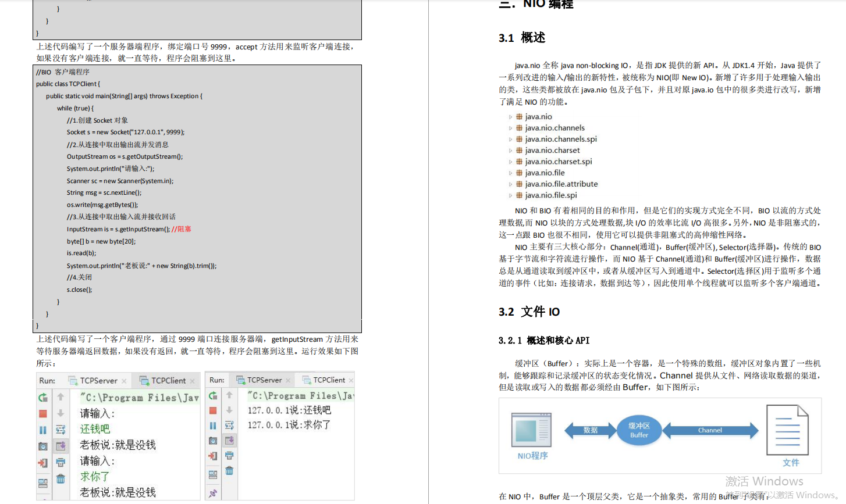Click the trash clear-all icon in the right Run panel

coord(229,471)
